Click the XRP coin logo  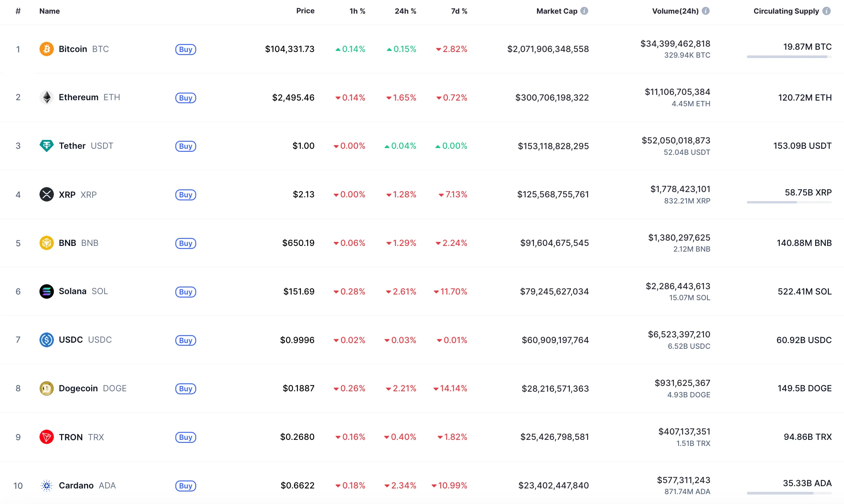(x=47, y=194)
